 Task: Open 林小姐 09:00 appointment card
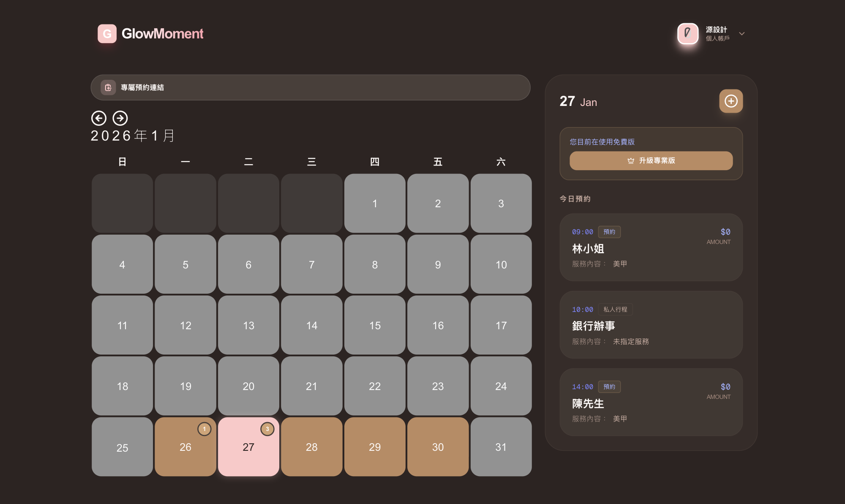tap(651, 248)
